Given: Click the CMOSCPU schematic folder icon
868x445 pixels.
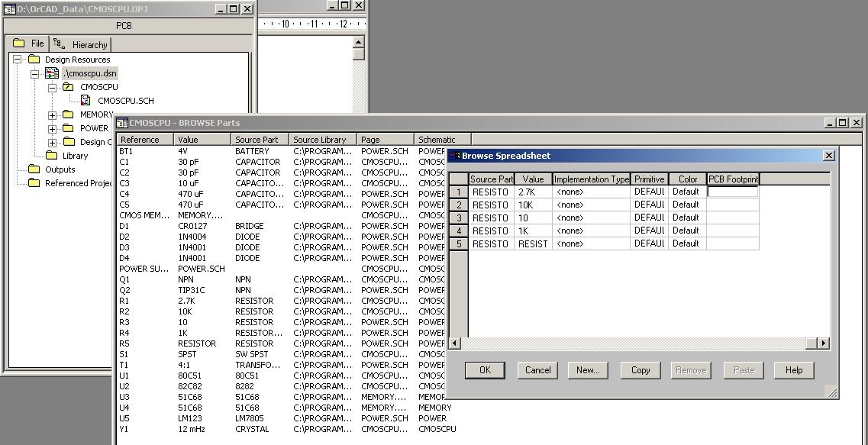Looking at the screenshot, I should [68, 87].
